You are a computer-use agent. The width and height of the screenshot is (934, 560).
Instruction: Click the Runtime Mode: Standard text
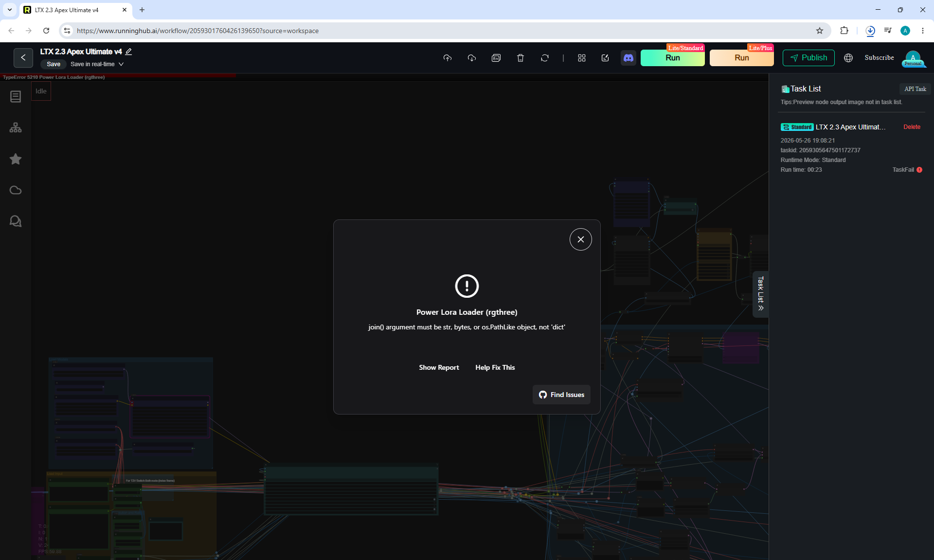click(813, 160)
